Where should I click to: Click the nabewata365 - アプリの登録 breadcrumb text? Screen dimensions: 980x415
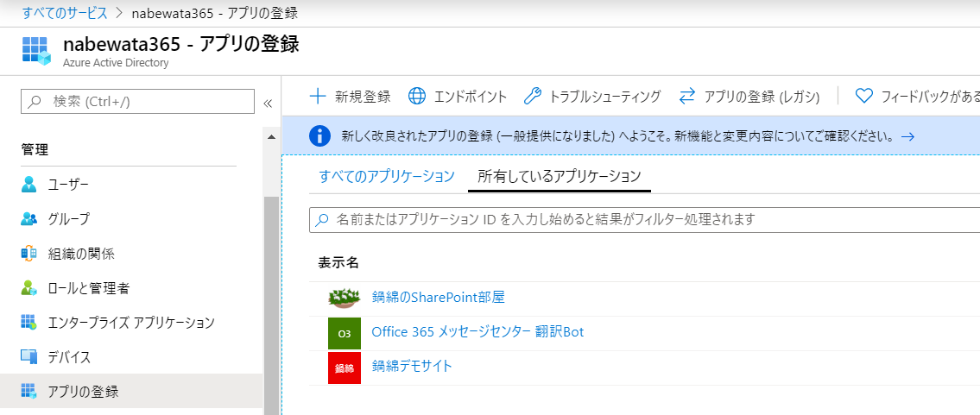pos(214,12)
